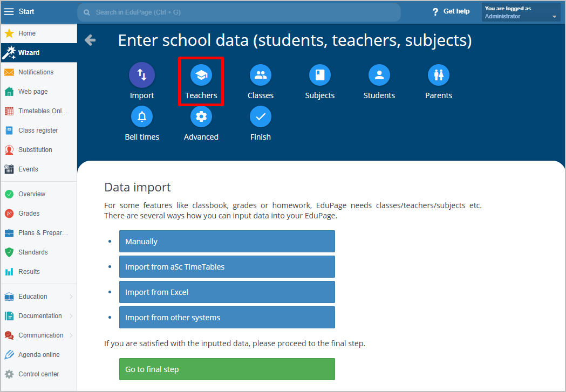
Task: Click the Agenda online pen icon
Action: (9, 354)
